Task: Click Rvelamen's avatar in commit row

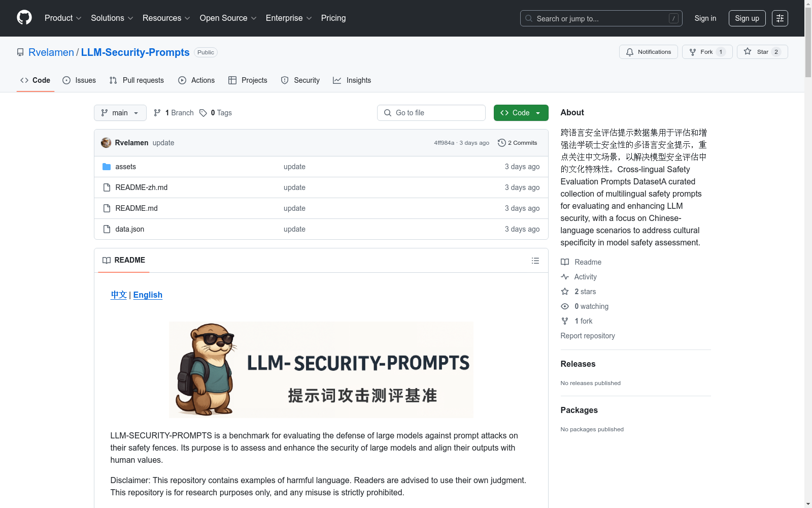Action: pyautogui.click(x=106, y=143)
